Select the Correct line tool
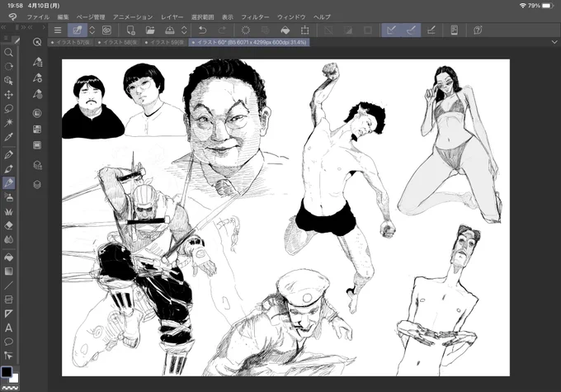 pyautogui.click(x=8, y=356)
